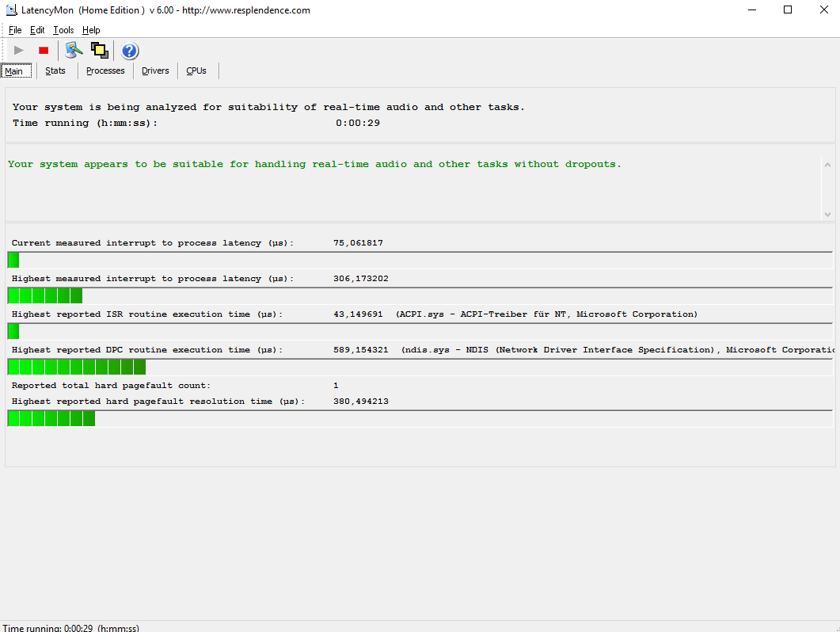The height and width of the screenshot is (632, 840).
Task: Switch to the CPUs tab
Action: tap(196, 70)
